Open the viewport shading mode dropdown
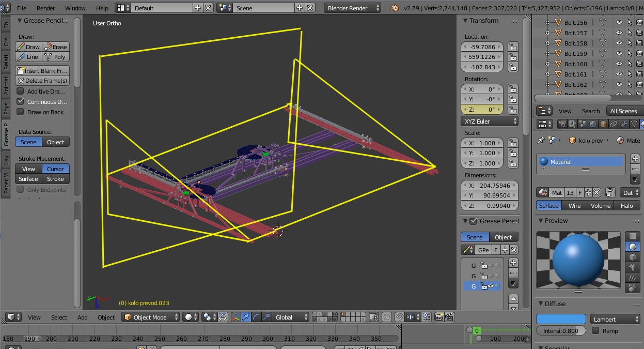The height and width of the screenshot is (349, 644). click(191, 317)
